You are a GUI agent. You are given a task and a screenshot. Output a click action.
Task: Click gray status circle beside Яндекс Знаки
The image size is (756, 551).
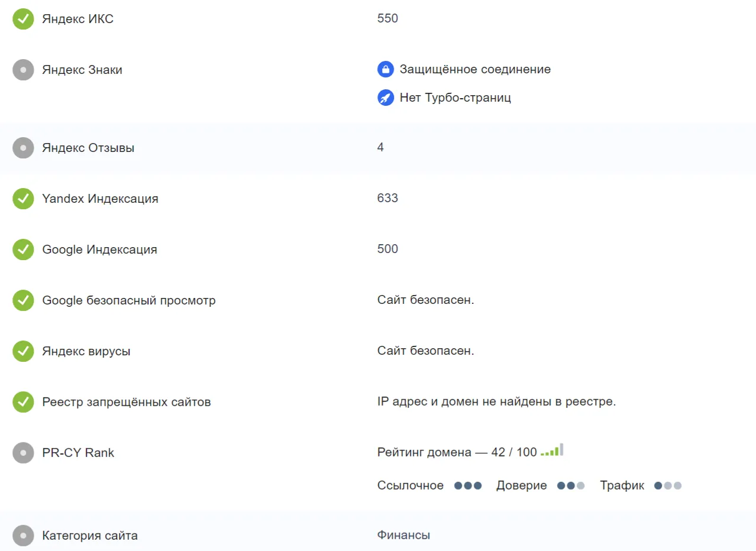point(23,70)
